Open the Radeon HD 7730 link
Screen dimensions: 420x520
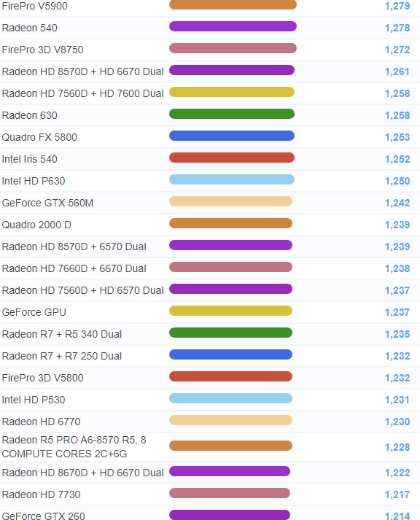click(x=41, y=494)
